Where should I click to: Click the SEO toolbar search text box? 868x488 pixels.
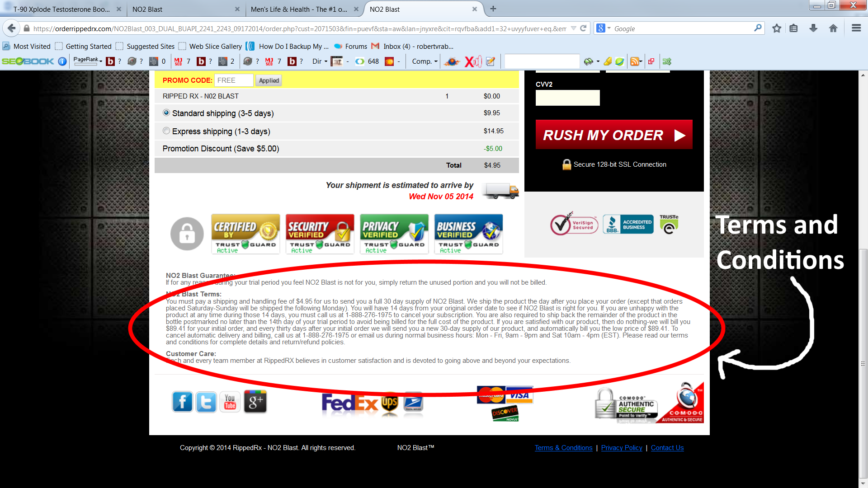coord(542,61)
